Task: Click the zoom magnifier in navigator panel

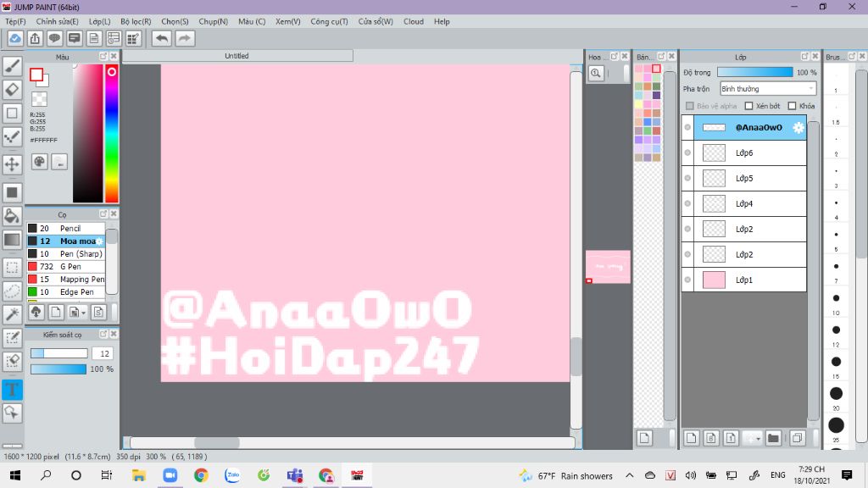Action: pyautogui.click(x=596, y=73)
